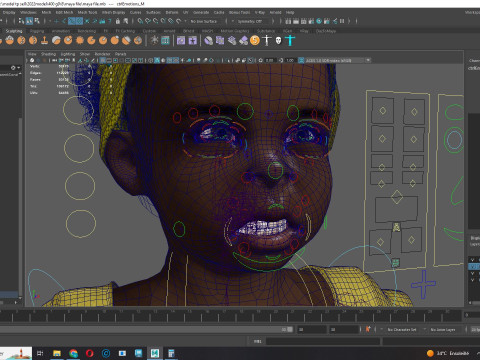Image resolution: width=480 pixels, height=360 pixels.
Task: Open the Deform menu
Action: (172, 12)
